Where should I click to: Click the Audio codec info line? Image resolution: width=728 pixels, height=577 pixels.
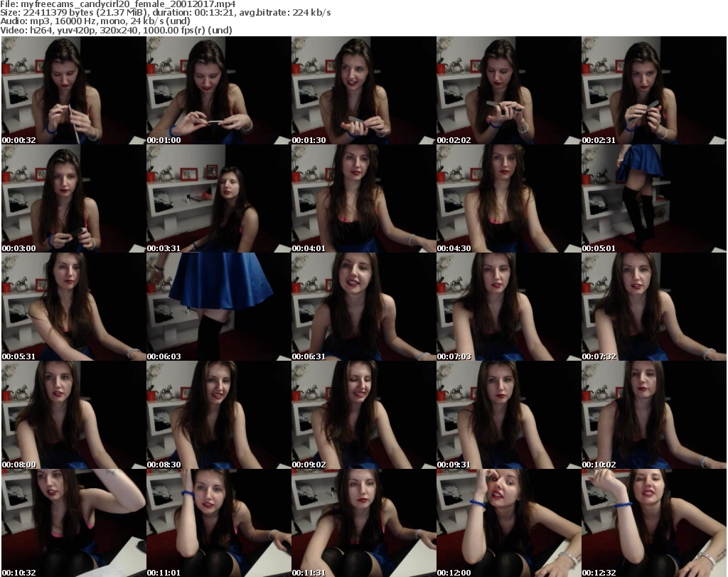(x=95, y=21)
